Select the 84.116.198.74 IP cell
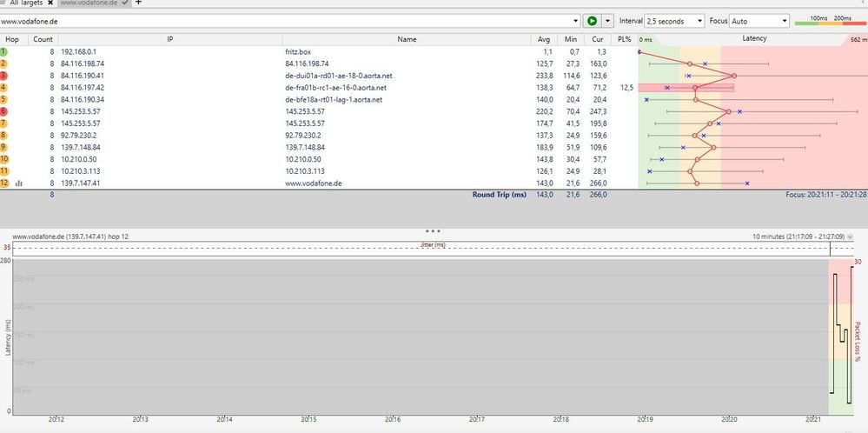Image resolution: width=868 pixels, height=433 pixels. coord(83,63)
